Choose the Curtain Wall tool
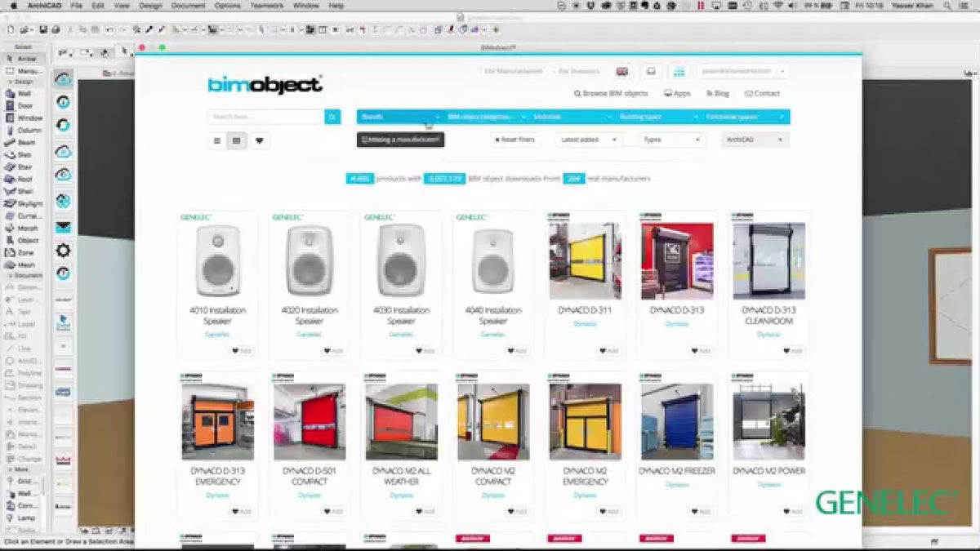 click(23, 216)
